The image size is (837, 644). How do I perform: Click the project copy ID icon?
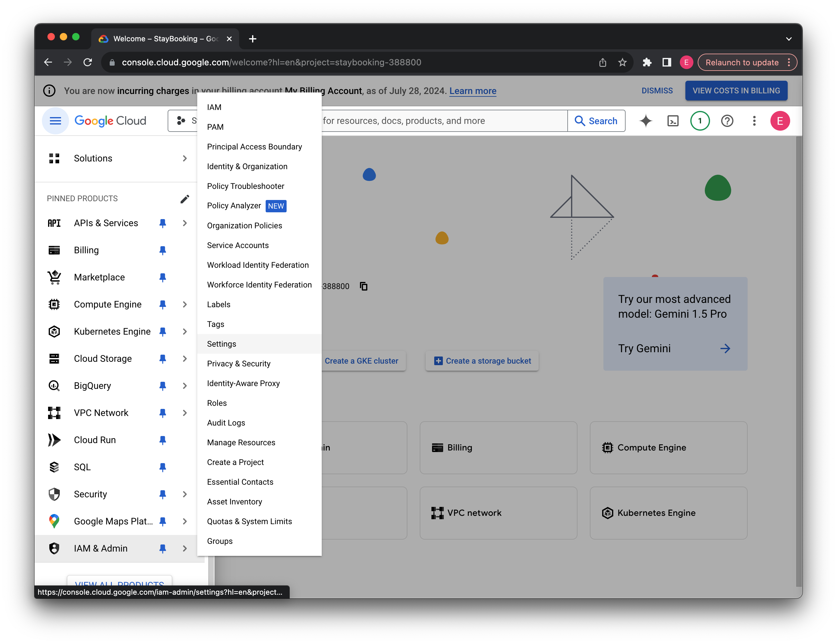(364, 285)
